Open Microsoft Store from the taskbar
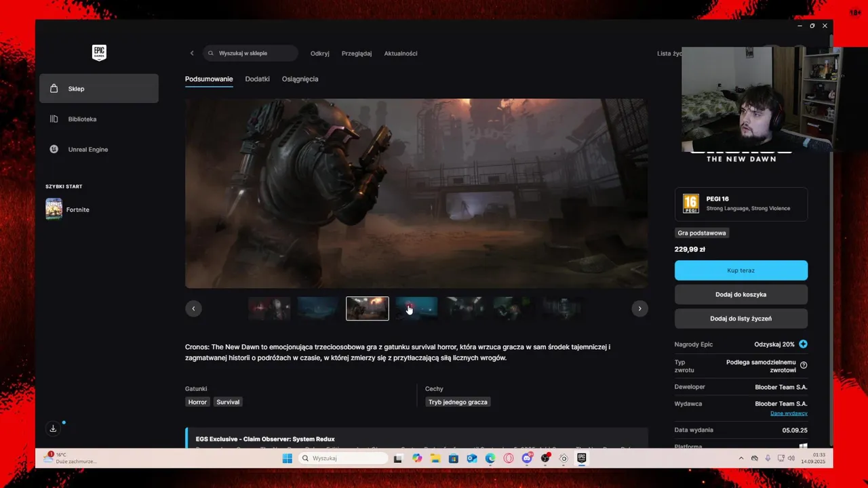The image size is (868, 488). [453, 458]
